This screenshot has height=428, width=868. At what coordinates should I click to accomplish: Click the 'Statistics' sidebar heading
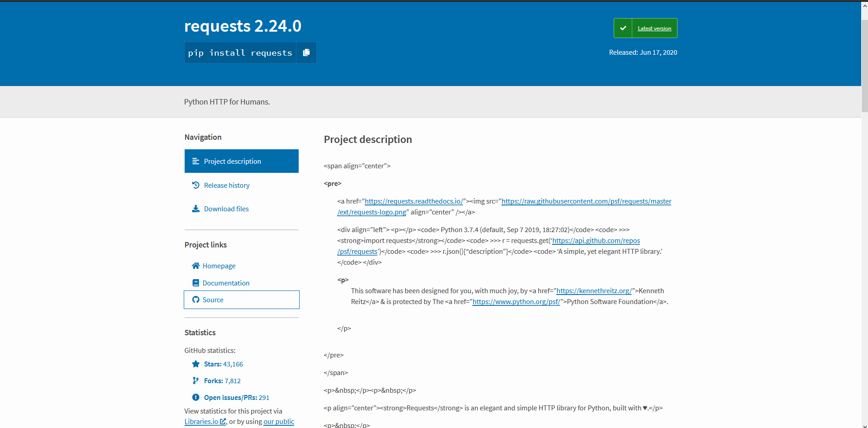pos(200,333)
